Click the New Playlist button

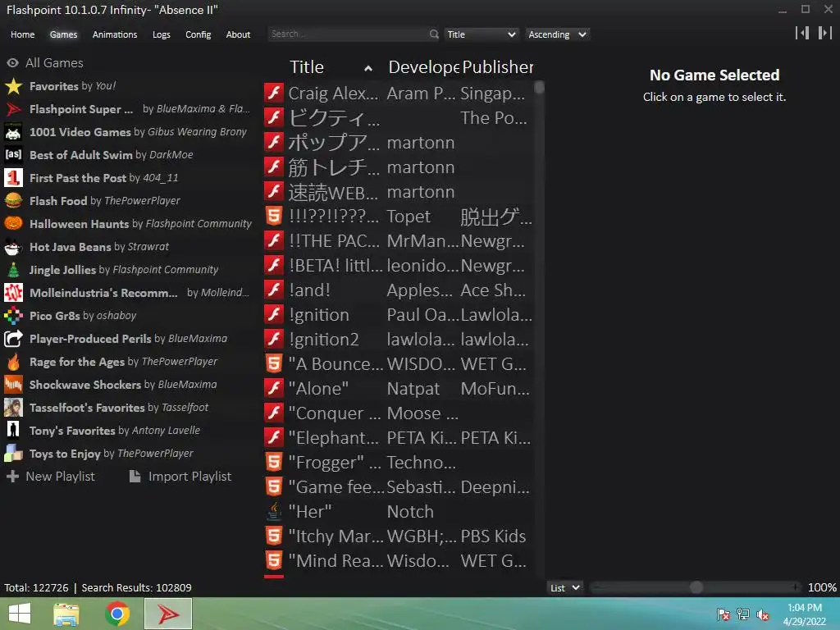click(x=51, y=477)
